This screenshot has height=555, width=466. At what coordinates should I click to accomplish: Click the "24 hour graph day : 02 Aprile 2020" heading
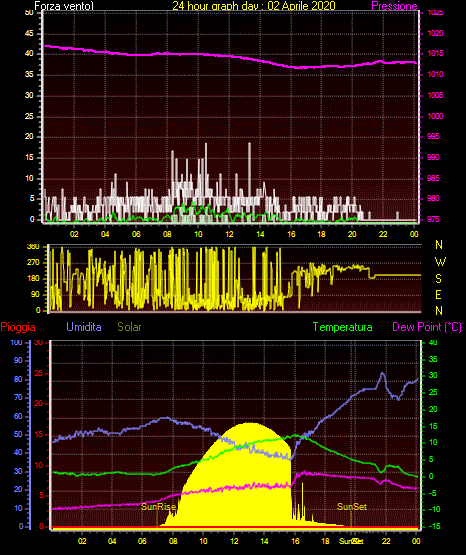254,5
